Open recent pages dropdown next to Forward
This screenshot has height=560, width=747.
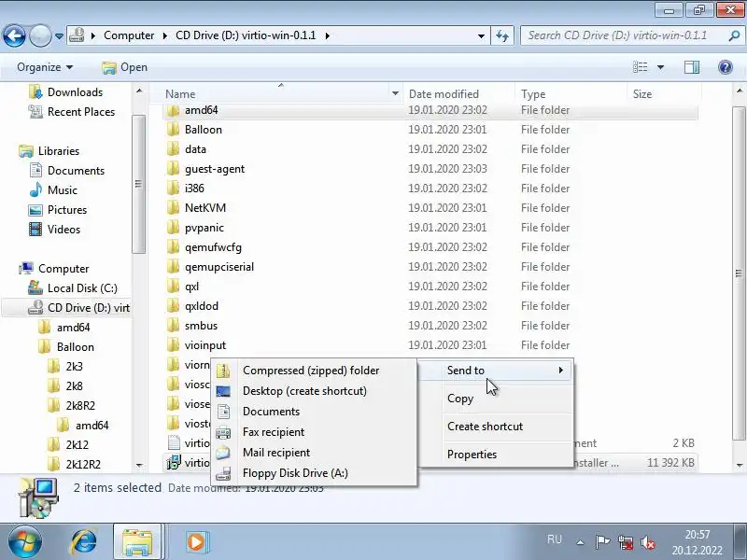click(59, 36)
